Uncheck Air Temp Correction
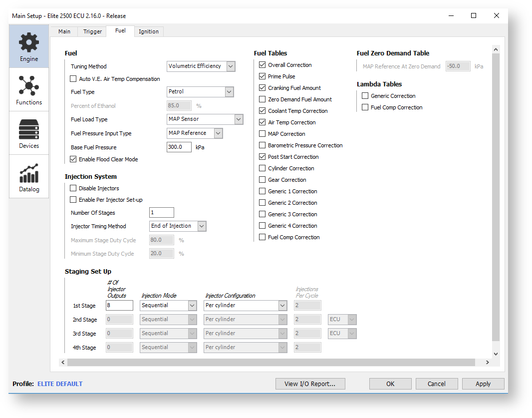532x418 pixels. 263,122
